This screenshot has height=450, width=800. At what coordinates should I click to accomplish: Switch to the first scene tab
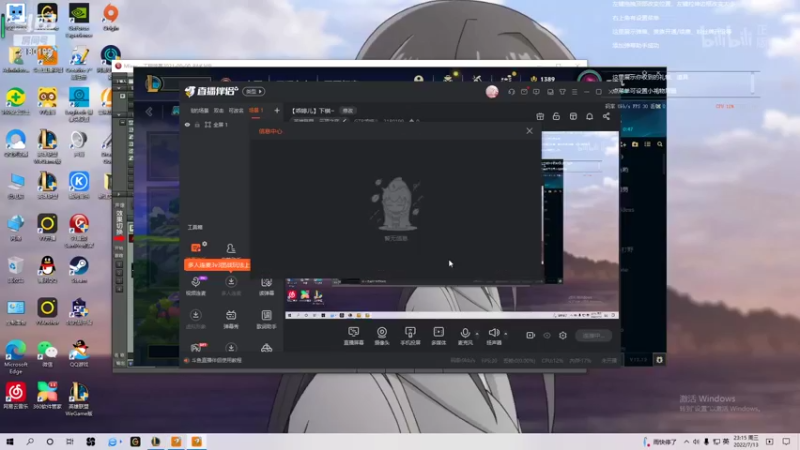click(199, 110)
